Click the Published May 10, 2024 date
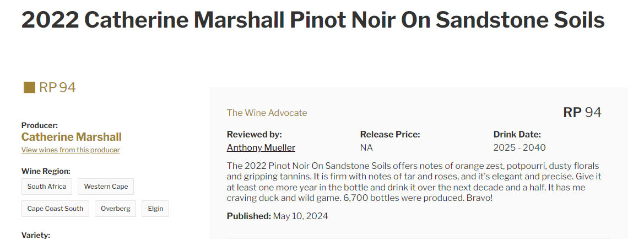Image resolution: width=644 pixels, height=239 pixels. (277, 216)
